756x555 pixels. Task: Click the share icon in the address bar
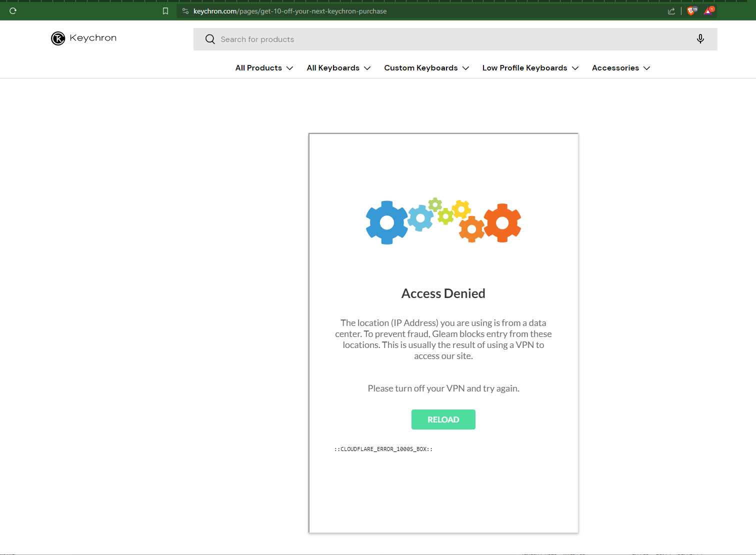[x=671, y=11]
